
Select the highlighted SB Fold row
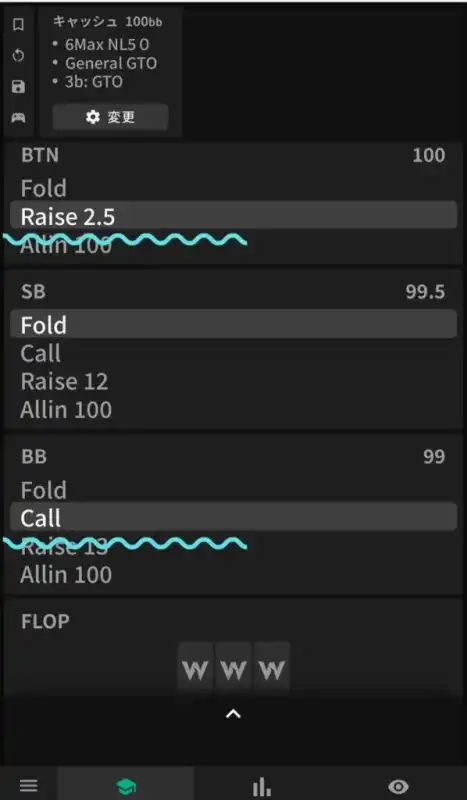point(233,324)
